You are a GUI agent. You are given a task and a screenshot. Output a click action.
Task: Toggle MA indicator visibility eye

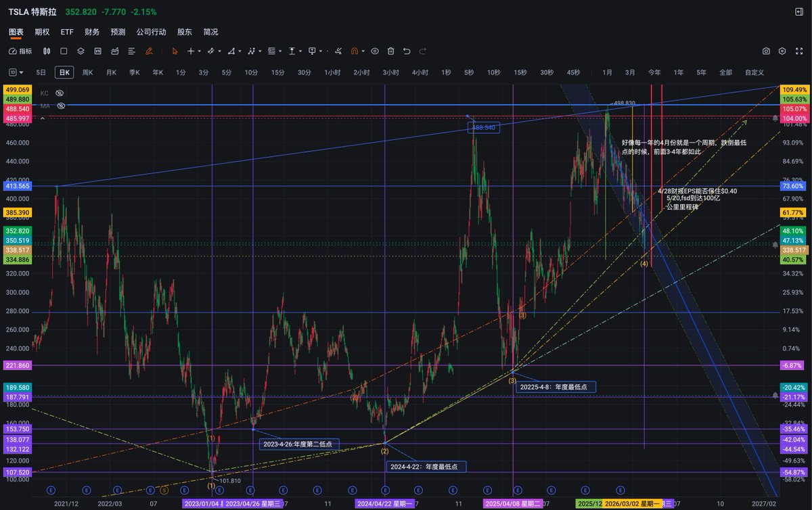(x=61, y=106)
